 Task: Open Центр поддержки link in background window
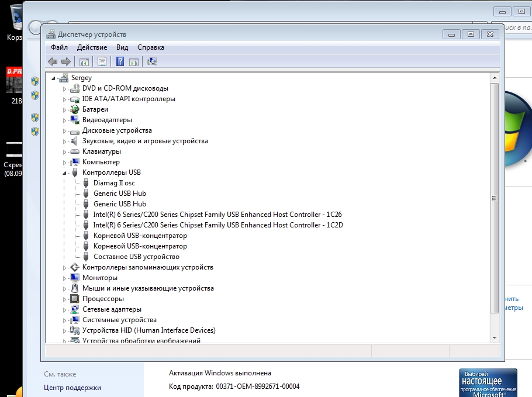point(72,388)
